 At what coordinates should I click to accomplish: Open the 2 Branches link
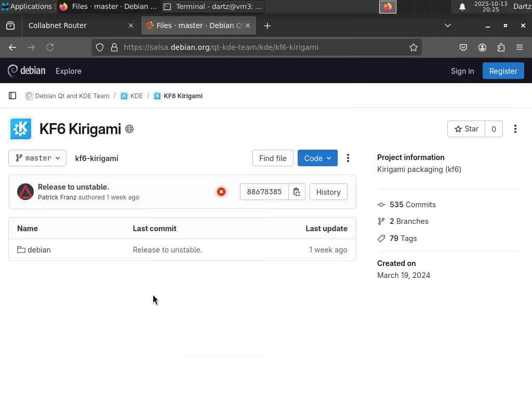click(409, 221)
